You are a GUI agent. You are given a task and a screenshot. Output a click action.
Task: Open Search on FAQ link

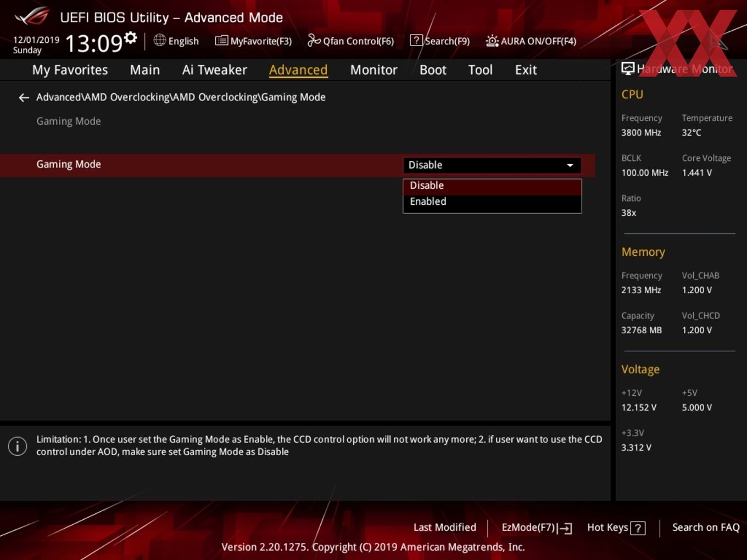(x=706, y=528)
